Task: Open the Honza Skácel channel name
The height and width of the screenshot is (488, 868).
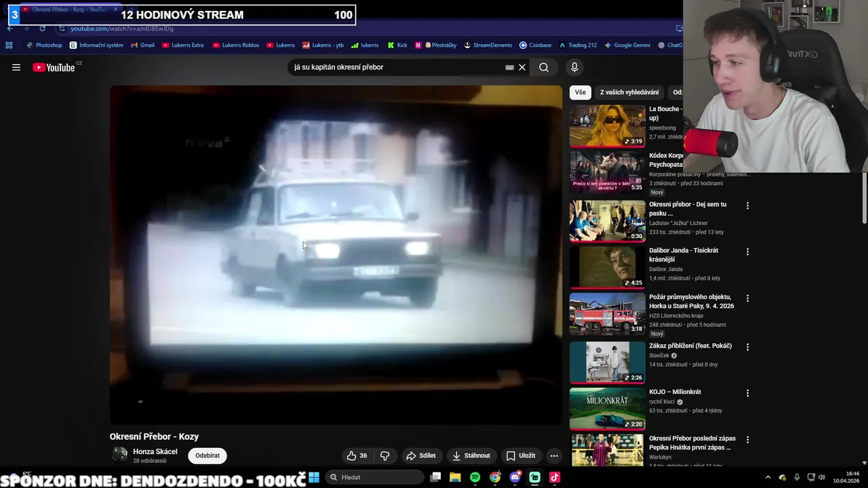Action: pos(155,451)
